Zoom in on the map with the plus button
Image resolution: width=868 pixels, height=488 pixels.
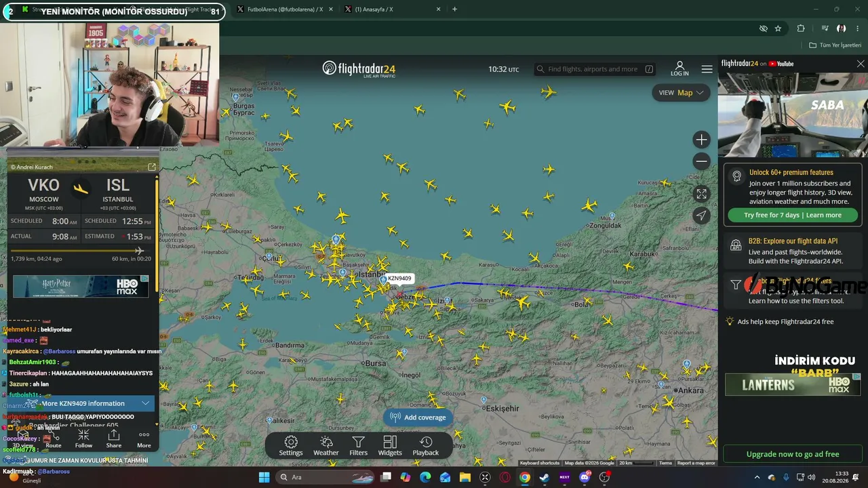pos(701,140)
